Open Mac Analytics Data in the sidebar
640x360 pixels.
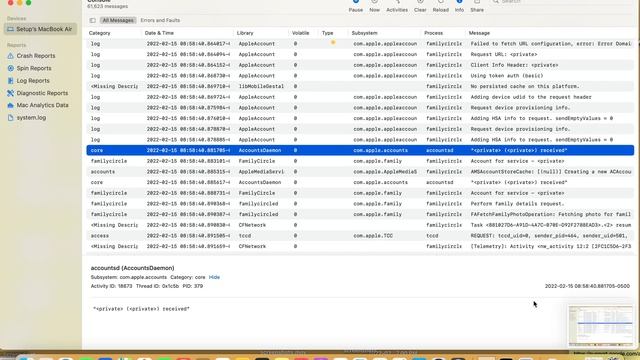point(42,105)
